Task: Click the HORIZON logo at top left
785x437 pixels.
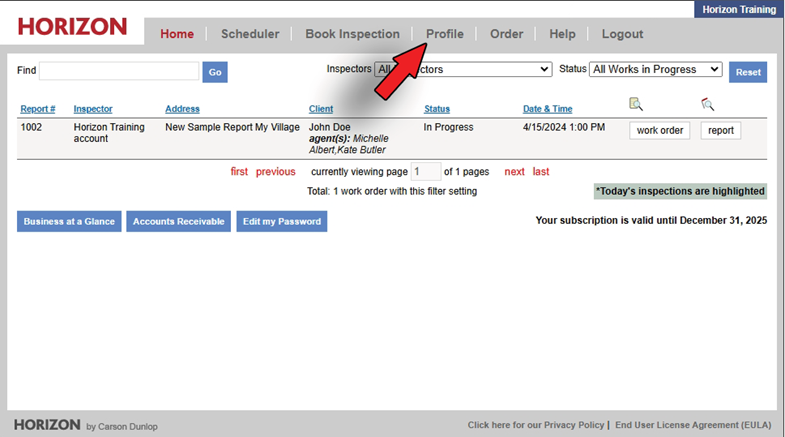Action: click(x=72, y=27)
